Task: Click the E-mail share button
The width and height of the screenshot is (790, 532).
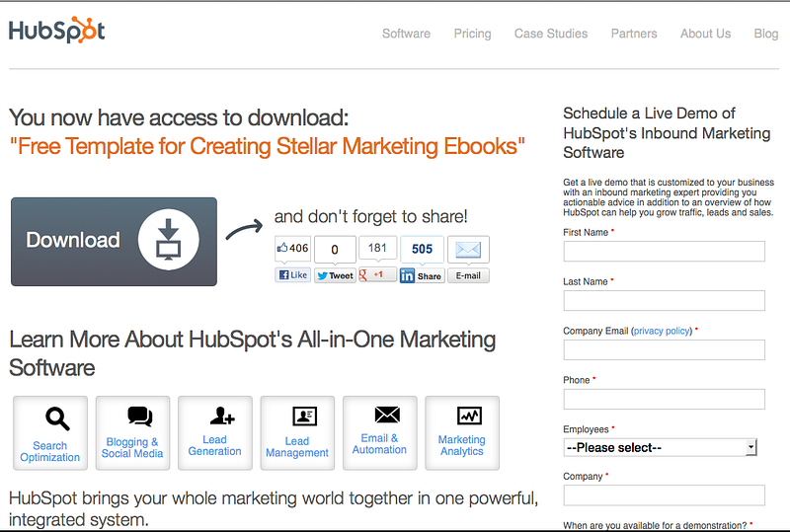Action: pyautogui.click(x=468, y=275)
